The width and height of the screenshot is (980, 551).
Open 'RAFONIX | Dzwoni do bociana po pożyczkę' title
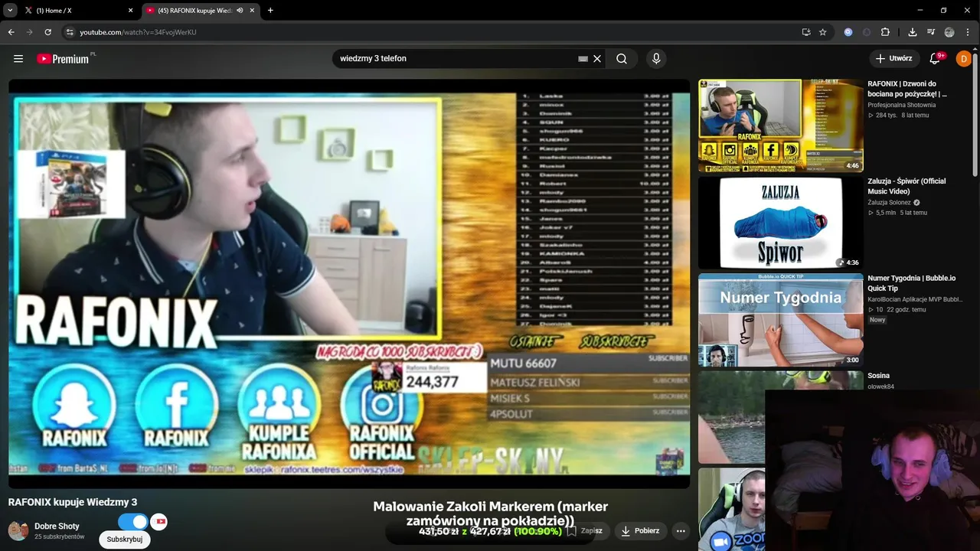pyautogui.click(x=907, y=89)
